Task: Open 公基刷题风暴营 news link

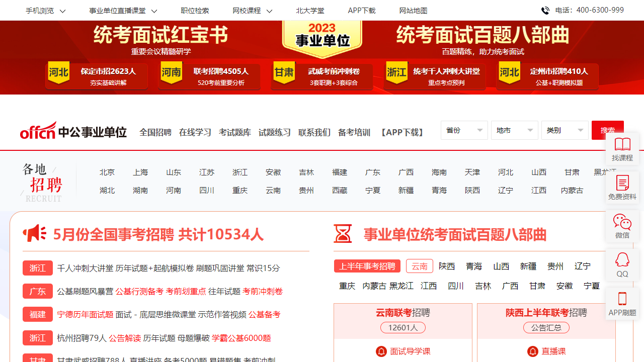Action: (x=86, y=291)
